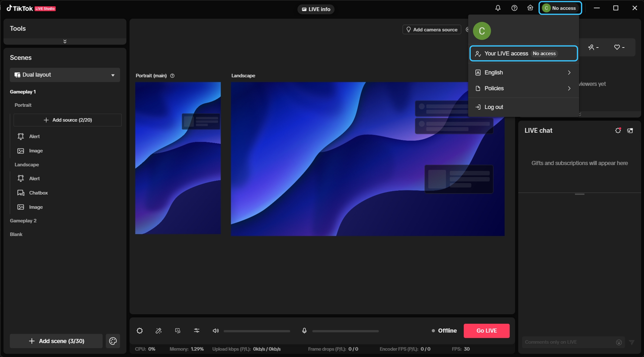The height and width of the screenshot is (357, 644).
Task: Select Log out from account menu
Action: click(493, 107)
